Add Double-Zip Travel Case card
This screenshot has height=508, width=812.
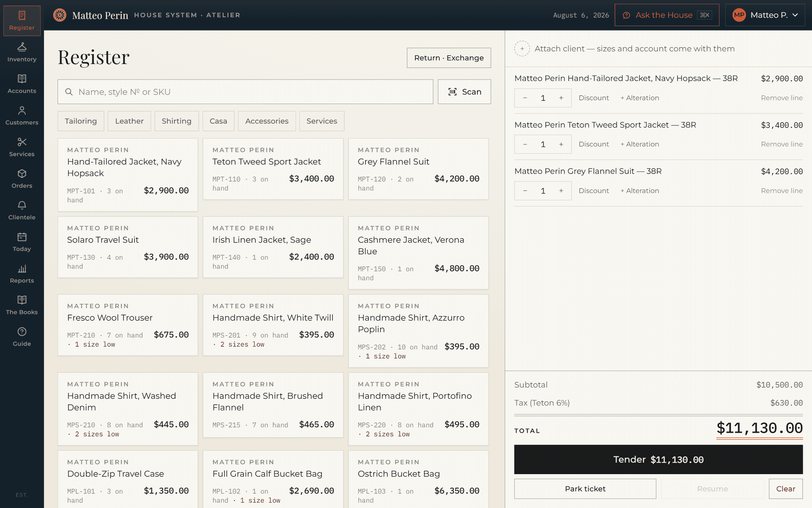point(128,479)
